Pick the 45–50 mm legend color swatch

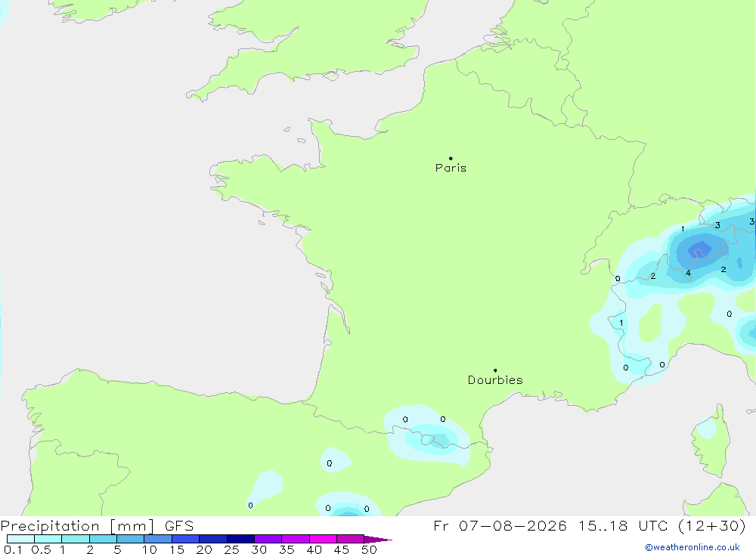pyautogui.click(x=351, y=539)
